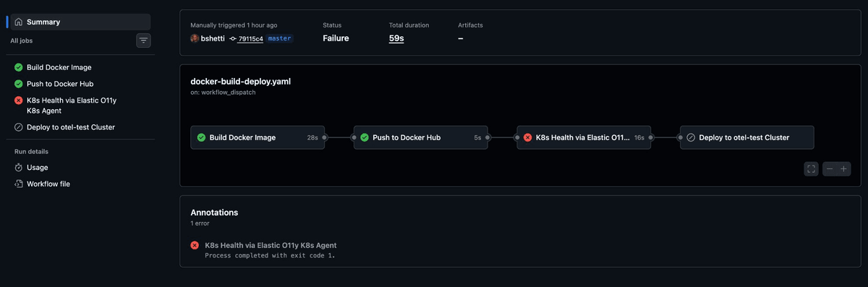
Task: Click success icon in Build Docker Image graph node
Action: click(202, 137)
